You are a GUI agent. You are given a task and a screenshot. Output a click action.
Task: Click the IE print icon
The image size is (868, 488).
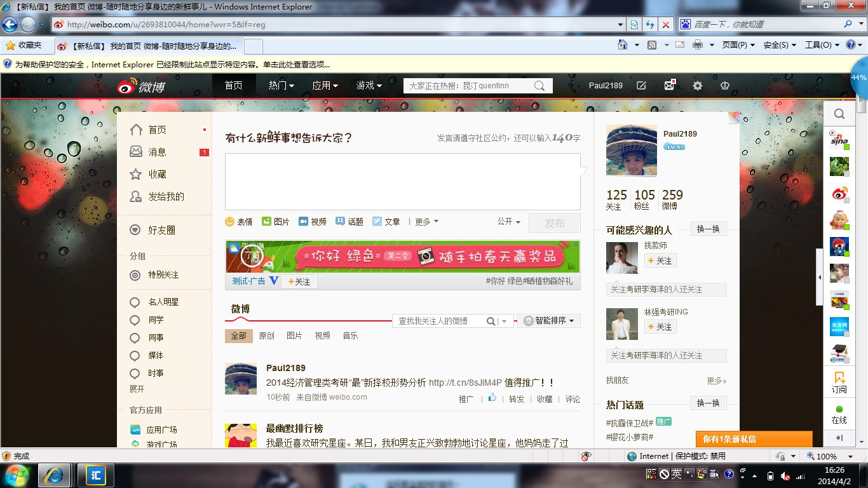(698, 45)
